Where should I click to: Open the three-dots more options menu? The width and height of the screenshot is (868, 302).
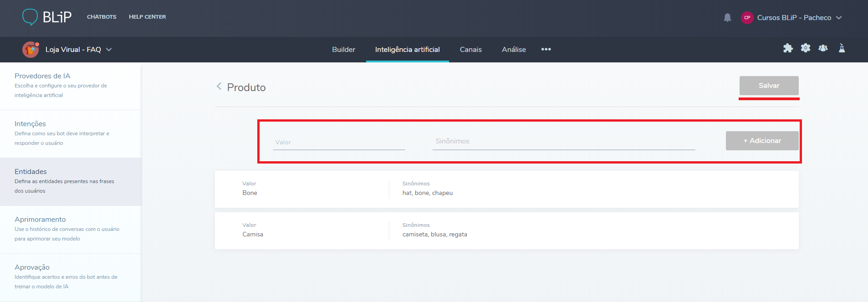click(x=546, y=50)
